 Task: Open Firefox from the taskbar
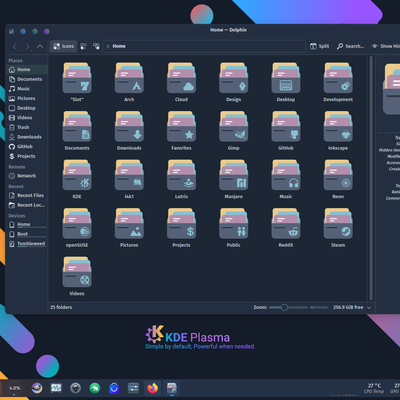153,388
